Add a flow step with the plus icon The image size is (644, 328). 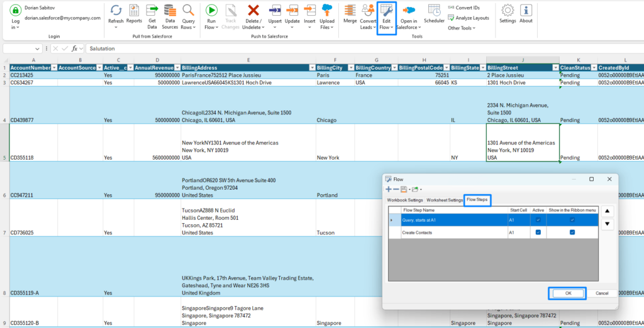[x=389, y=189]
